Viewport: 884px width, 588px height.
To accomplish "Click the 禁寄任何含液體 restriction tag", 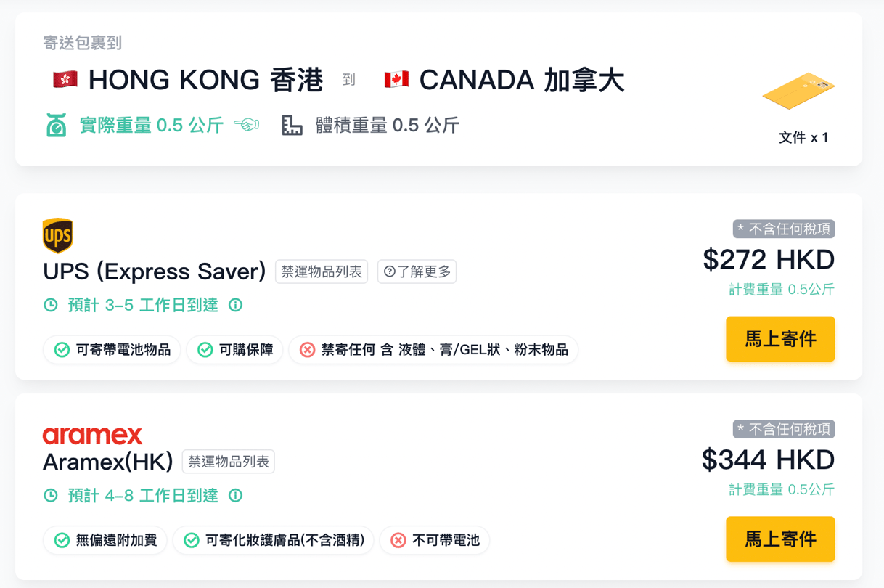I will [x=433, y=350].
